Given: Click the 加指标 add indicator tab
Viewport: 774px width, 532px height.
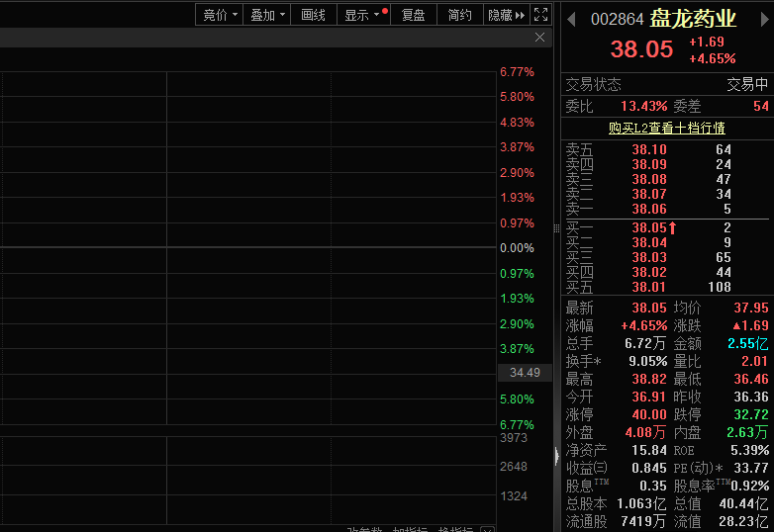Looking at the screenshot, I should (408, 529).
